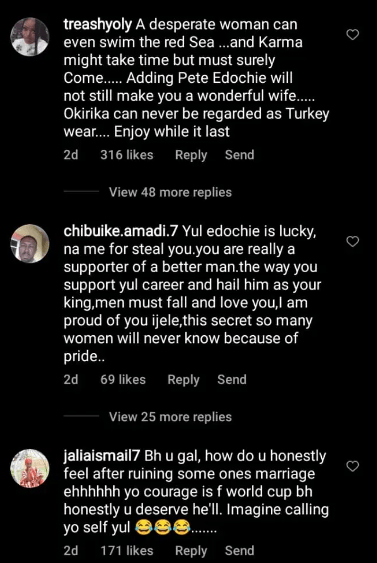This screenshot has height=563, width=377.
Task: Tap the heart on chibuike.amadi.7's comment
Action: [x=353, y=242]
